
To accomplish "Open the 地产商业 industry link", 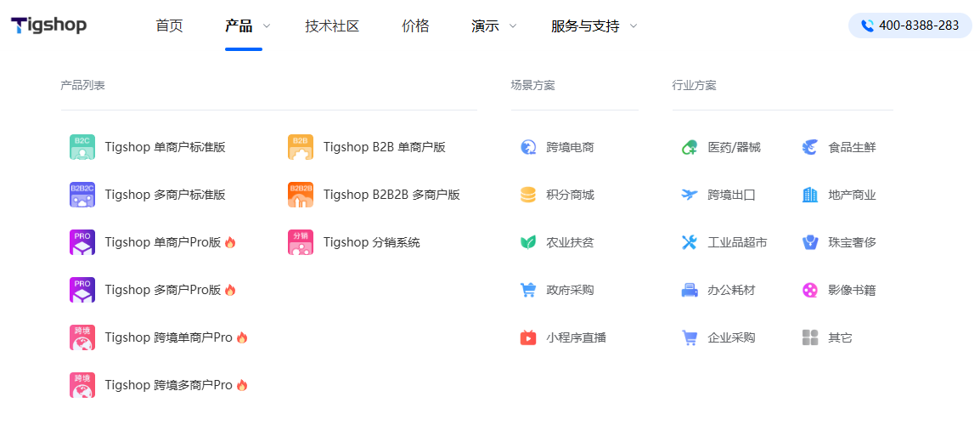I will tap(852, 195).
